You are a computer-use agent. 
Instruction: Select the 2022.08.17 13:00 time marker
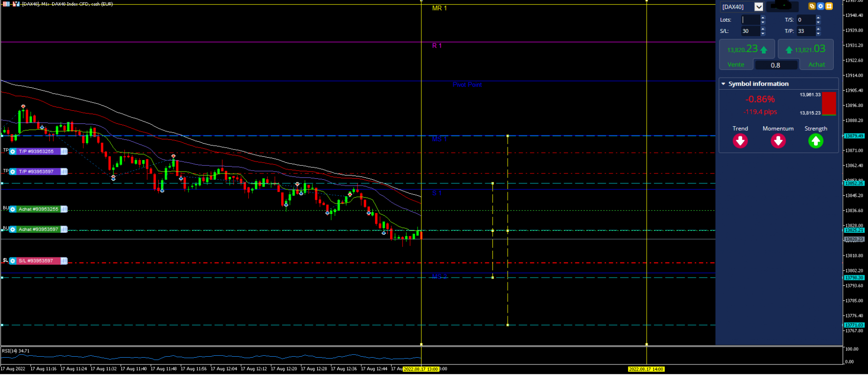tap(421, 369)
